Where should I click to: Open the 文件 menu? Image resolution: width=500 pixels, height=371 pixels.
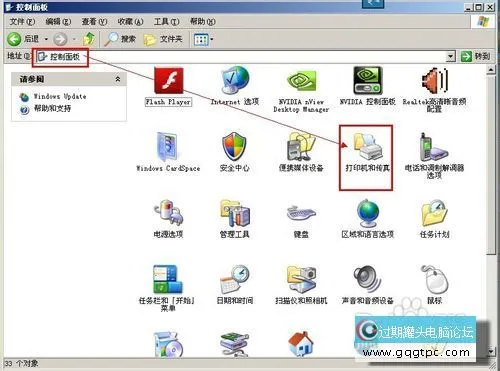coord(22,22)
